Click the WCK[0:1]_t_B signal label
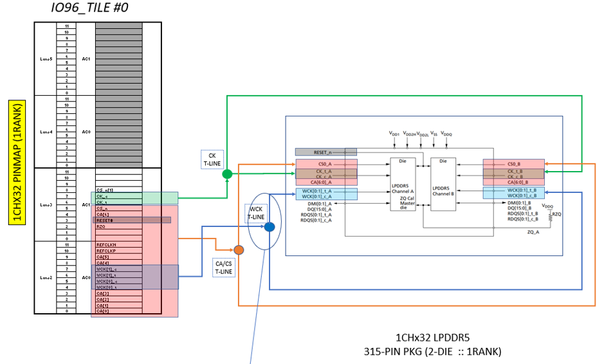 [522, 190]
